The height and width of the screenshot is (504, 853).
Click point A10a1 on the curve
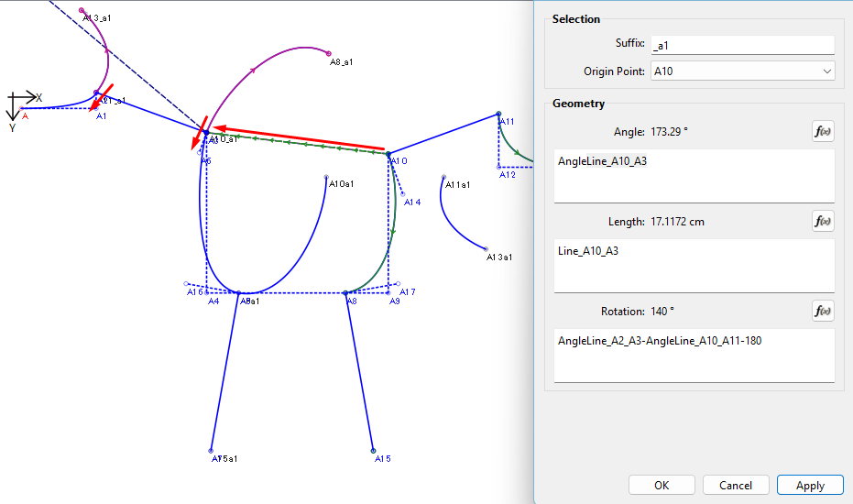tap(327, 178)
